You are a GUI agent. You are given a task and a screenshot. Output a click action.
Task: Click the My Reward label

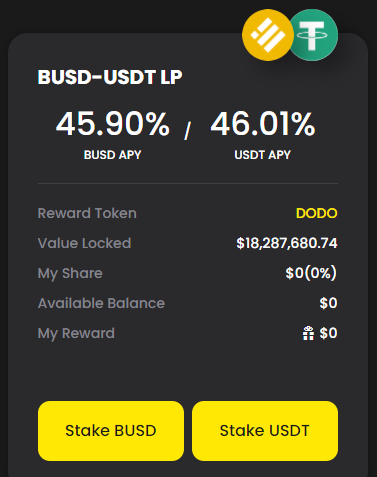coord(76,334)
